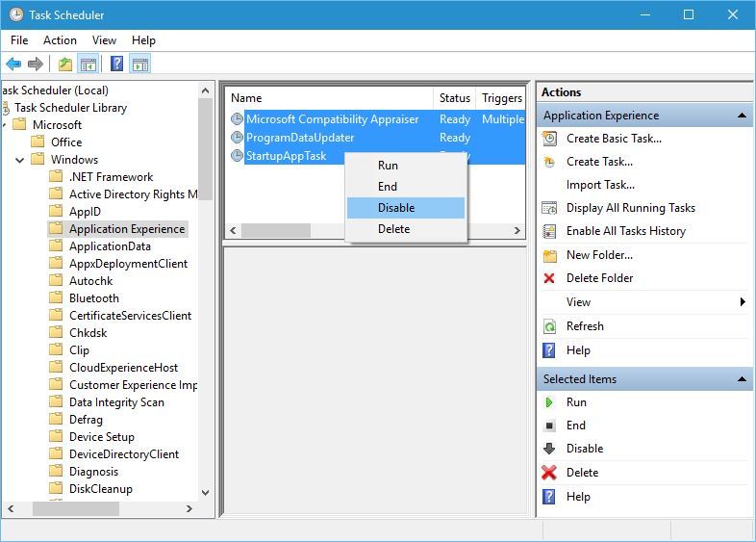Click the Create Basic Task icon
This screenshot has width=756, height=542.
pos(549,139)
